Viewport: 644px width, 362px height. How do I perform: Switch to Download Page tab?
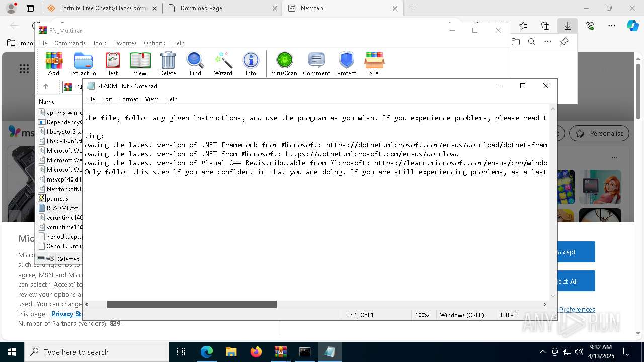click(221, 8)
